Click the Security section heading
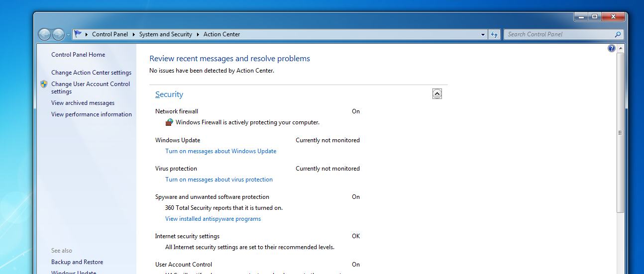 [169, 94]
